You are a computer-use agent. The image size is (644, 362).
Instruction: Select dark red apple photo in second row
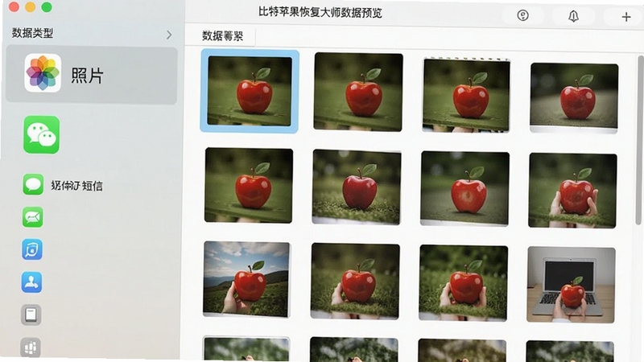point(356,187)
